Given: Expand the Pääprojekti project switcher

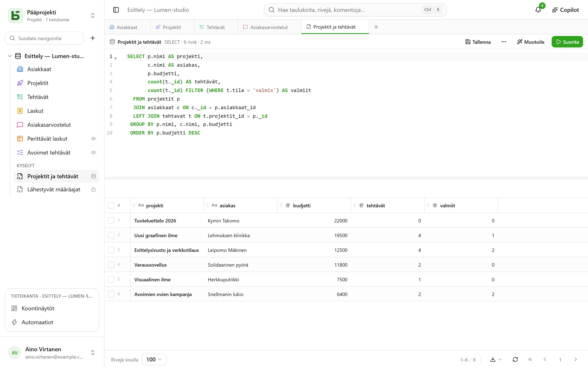Looking at the screenshot, I should point(92,16).
